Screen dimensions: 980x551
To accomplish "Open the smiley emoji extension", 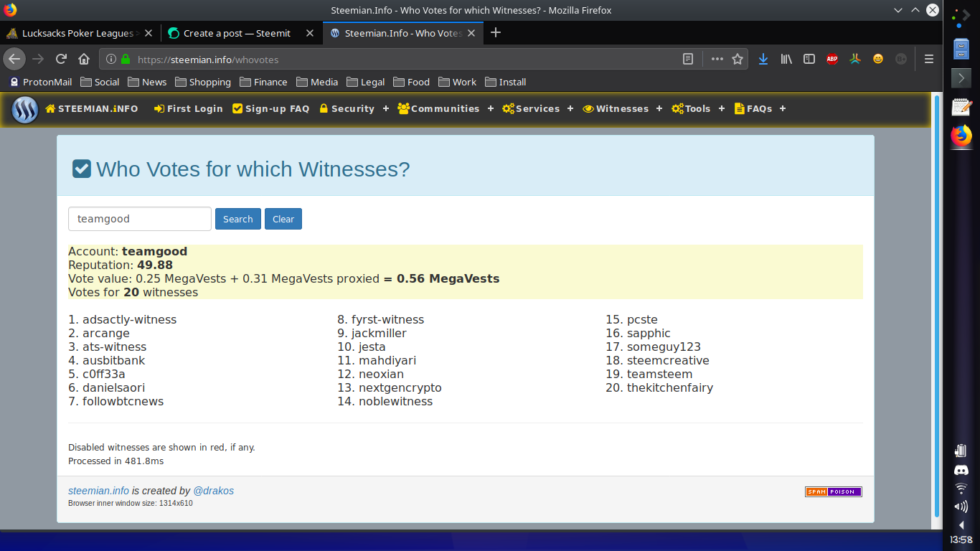I will [878, 59].
